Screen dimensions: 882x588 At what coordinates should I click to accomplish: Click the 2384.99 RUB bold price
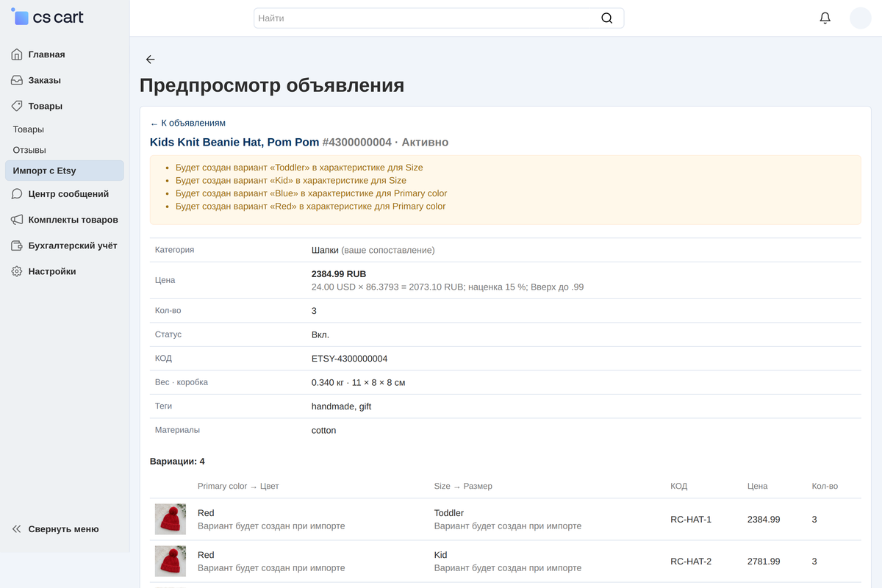(x=339, y=274)
